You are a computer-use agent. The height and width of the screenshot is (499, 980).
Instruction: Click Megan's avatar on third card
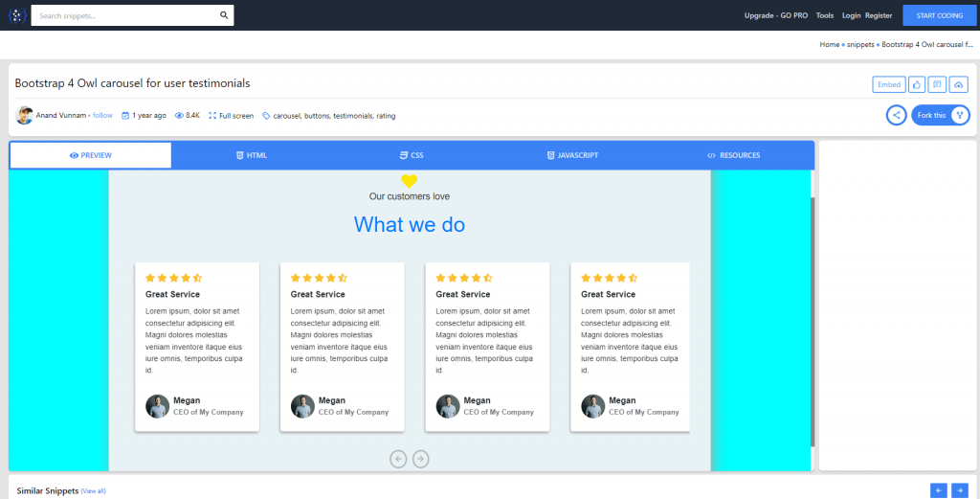click(448, 406)
